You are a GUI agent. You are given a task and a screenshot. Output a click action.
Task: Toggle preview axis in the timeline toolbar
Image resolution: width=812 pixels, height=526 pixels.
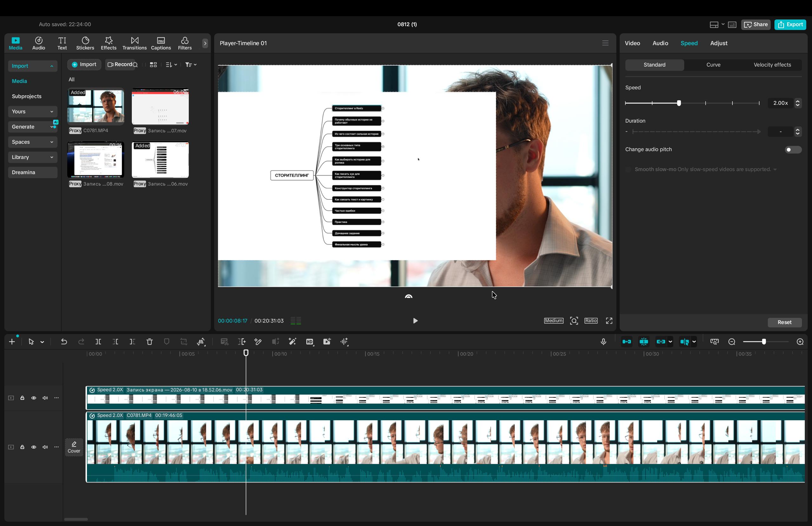(x=684, y=342)
